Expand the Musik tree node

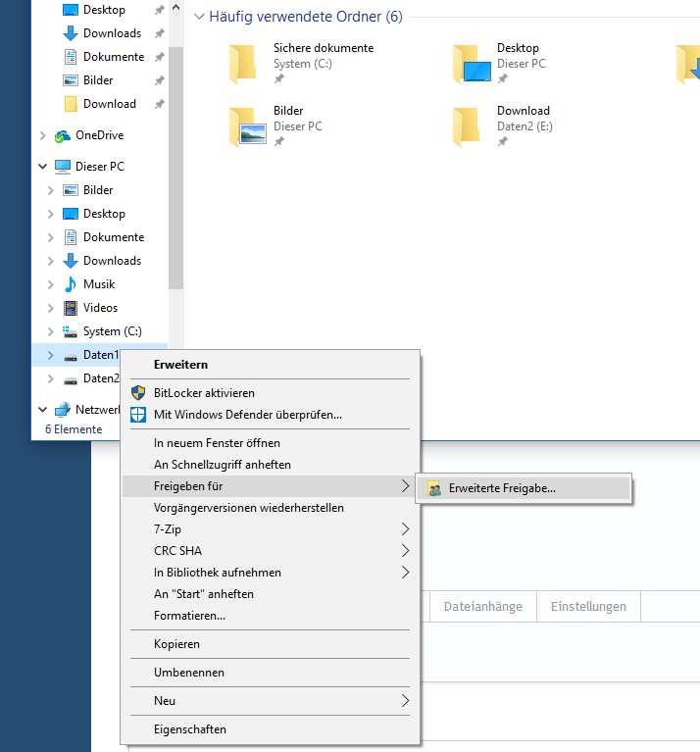[50, 284]
